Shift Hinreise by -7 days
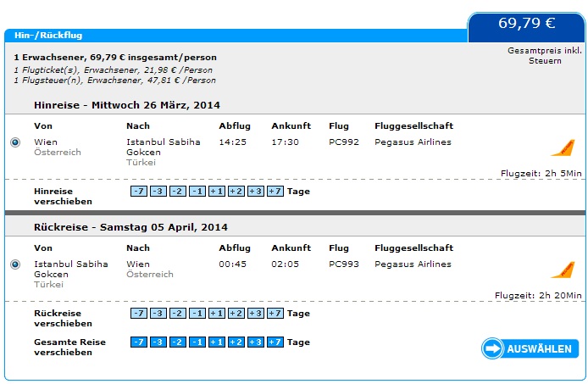The width and height of the screenshot is (588, 384). coord(139,191)
